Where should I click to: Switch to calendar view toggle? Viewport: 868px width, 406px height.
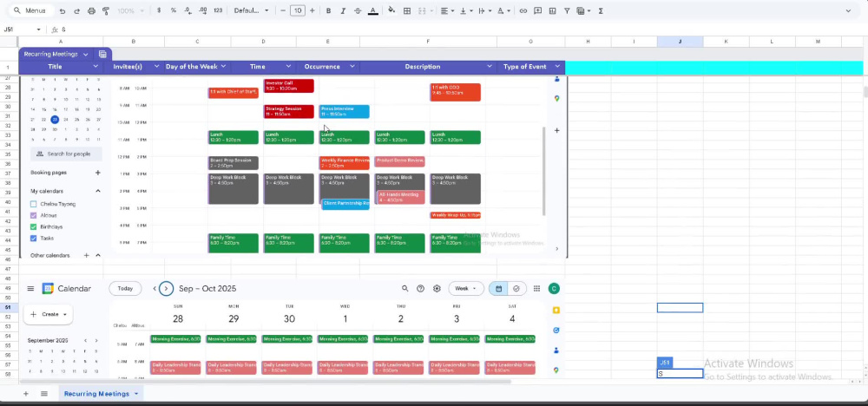[499, 289]
